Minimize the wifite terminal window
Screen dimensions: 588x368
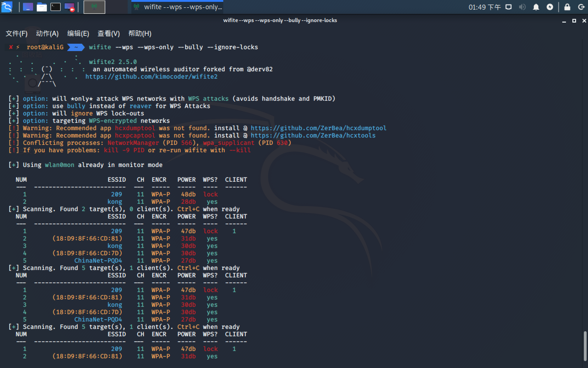pyautogui.click(x=564, y=21)
